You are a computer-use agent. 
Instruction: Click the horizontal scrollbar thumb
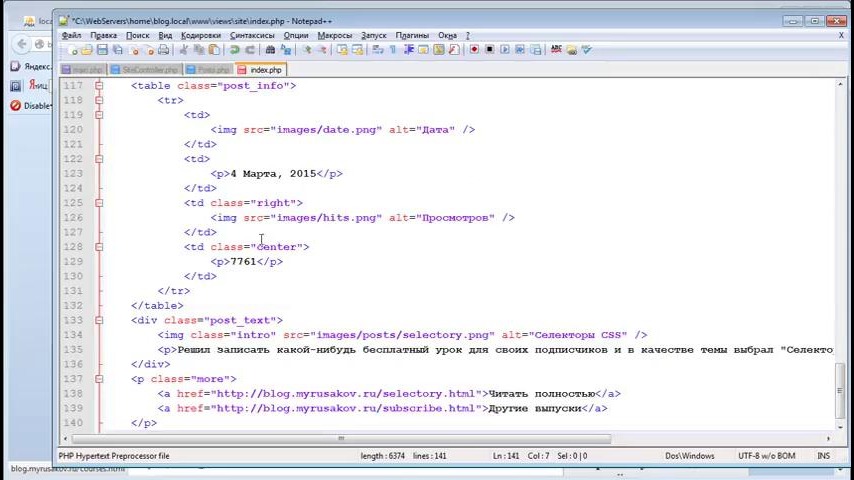340,438
